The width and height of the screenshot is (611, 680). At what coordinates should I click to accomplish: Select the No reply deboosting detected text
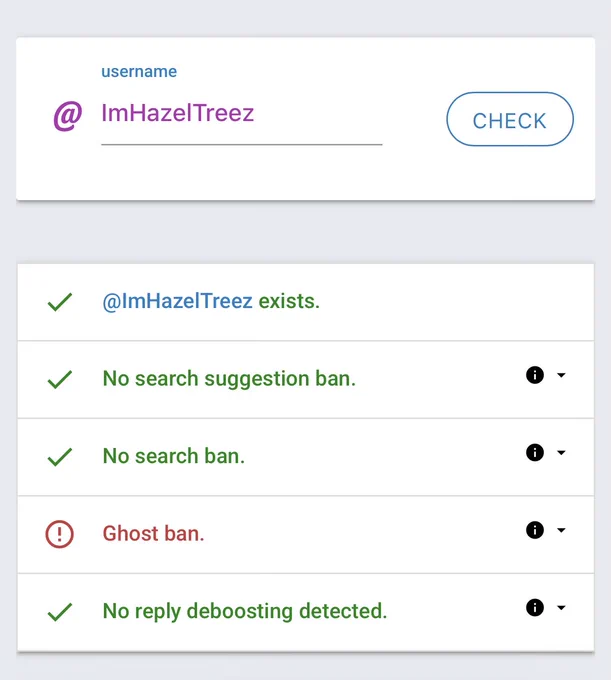pyautogui.click(x=245, y=611)
